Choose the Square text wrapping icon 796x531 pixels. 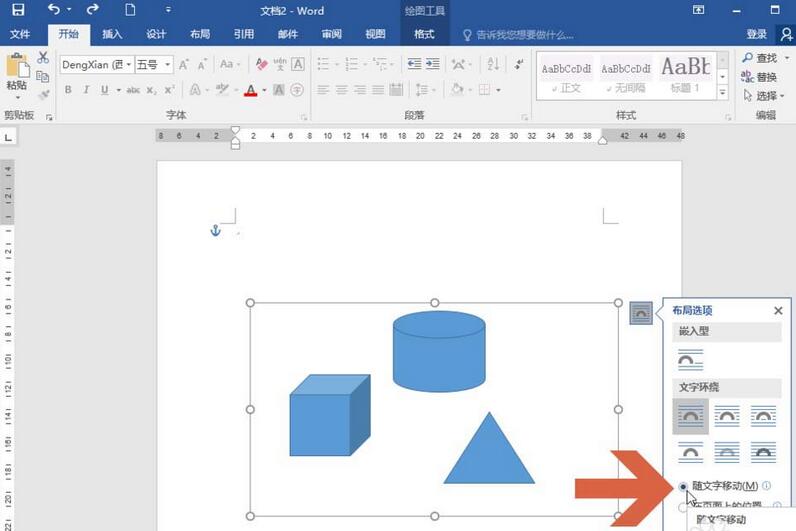tap(690, 414)
